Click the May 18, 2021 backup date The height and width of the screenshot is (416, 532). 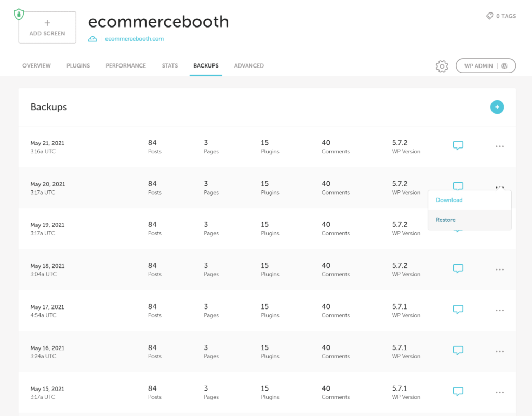tap(47, 266)
